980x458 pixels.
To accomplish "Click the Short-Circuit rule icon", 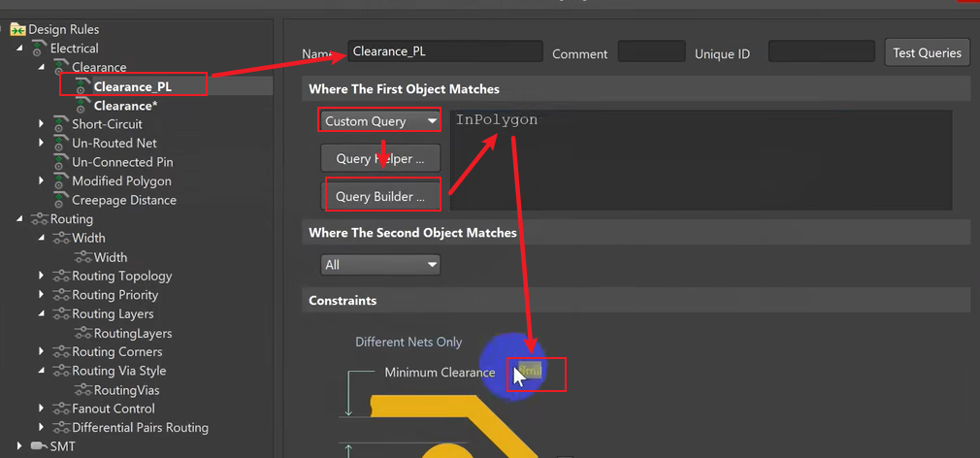I will click(x=61, y=124).
